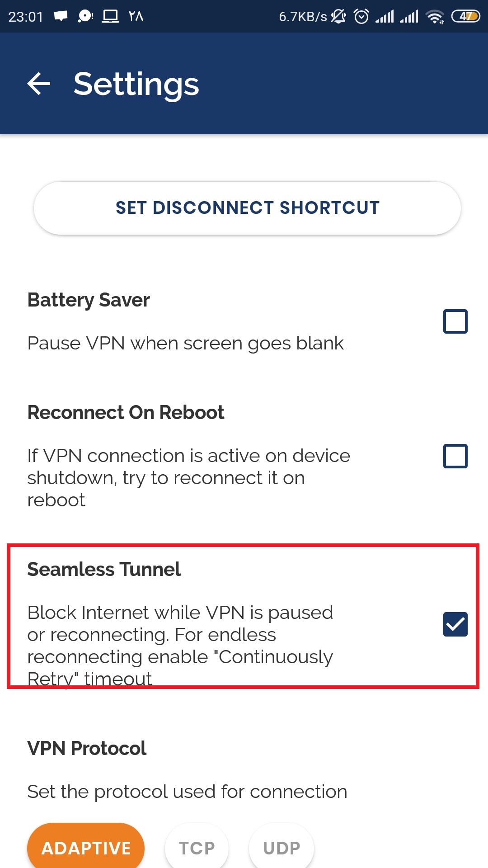This screenshot has height=868, width=488.
Task: Click the message notification icon in status bar
Action: (x=61, y=17)
